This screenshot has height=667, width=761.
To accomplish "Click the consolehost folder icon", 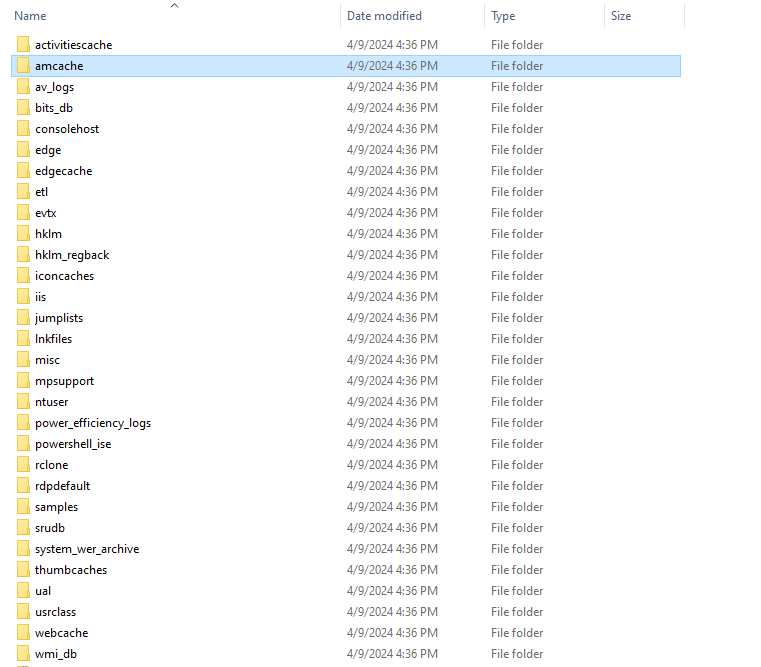I will (23, 129).
